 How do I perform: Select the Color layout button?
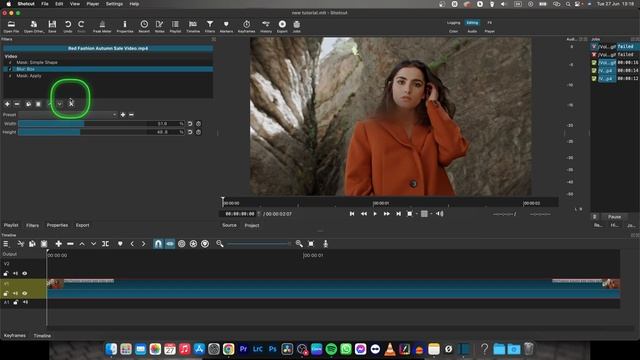[x=453, y=31]
